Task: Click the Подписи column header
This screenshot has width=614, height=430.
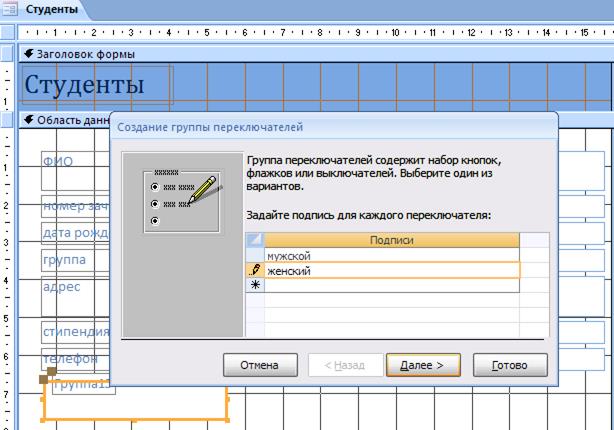Action: coord(392,240)
